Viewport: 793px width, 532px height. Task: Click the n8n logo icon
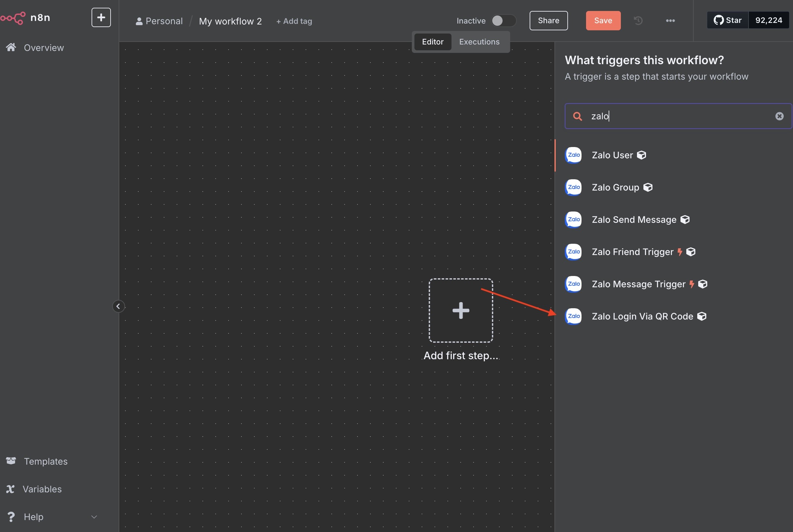click(x=13, y=18)
